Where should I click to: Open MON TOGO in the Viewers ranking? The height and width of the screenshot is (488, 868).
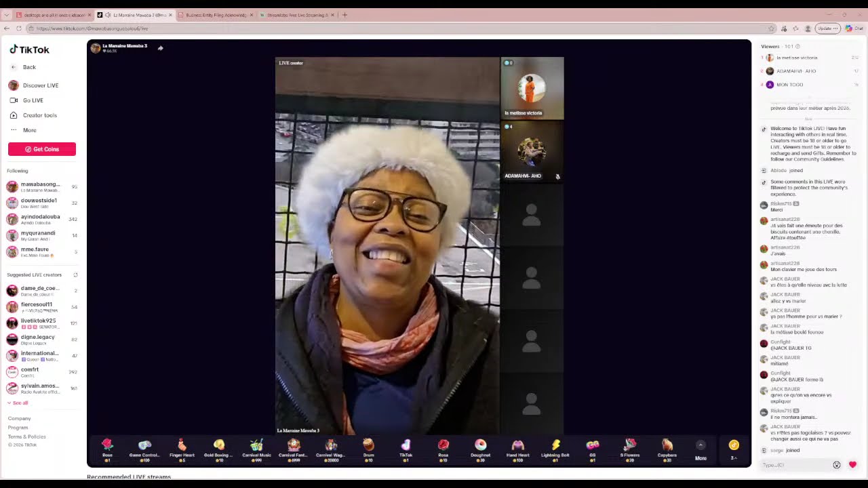(810, 85)
